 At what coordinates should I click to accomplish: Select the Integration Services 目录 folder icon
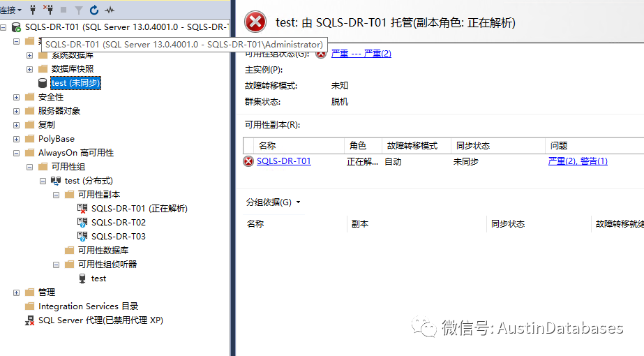(29, 306)
